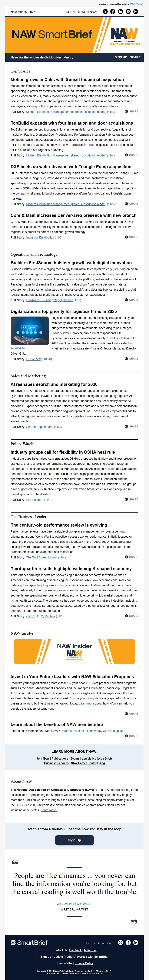Click the Unsubscribe link in footer

pos(64,963)
